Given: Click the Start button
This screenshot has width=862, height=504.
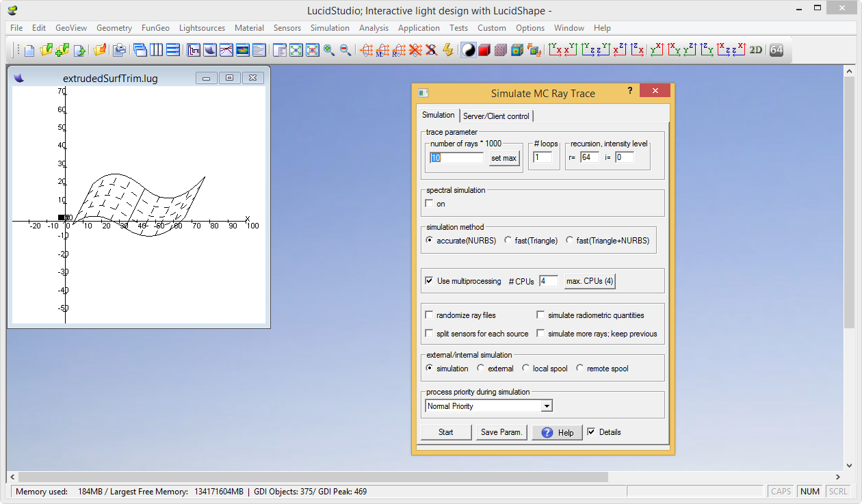Looking at the screenshot, I should tap(446, 432).
